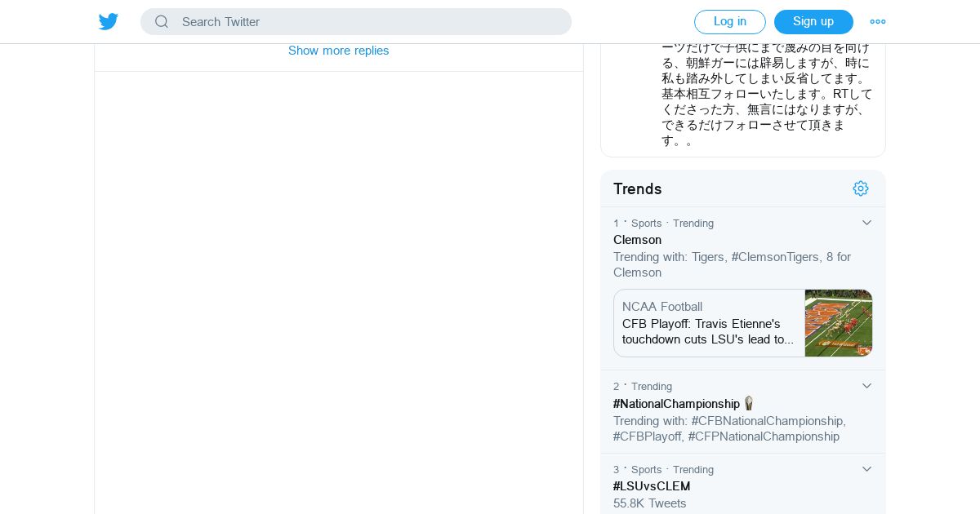The width and height of the screenshot is (980, 514).
Task: Expand options for #LSUvsCLEM trend
Action: (867, 469)
